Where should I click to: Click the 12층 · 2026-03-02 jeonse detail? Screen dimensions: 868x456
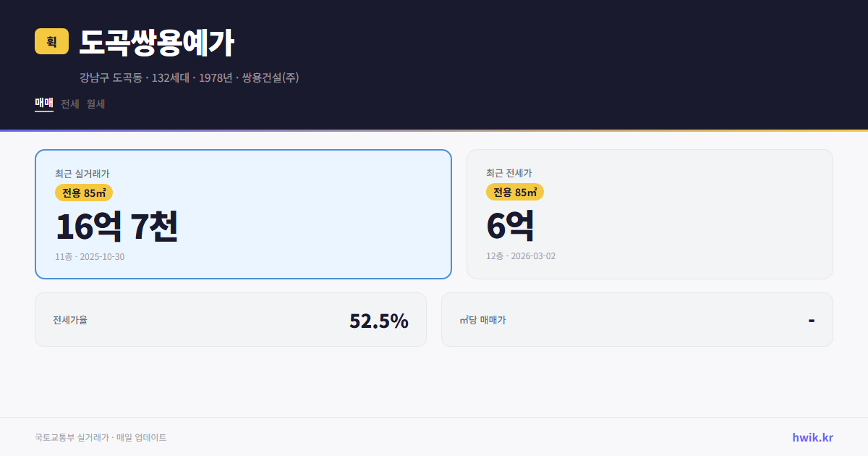(521, 256)
